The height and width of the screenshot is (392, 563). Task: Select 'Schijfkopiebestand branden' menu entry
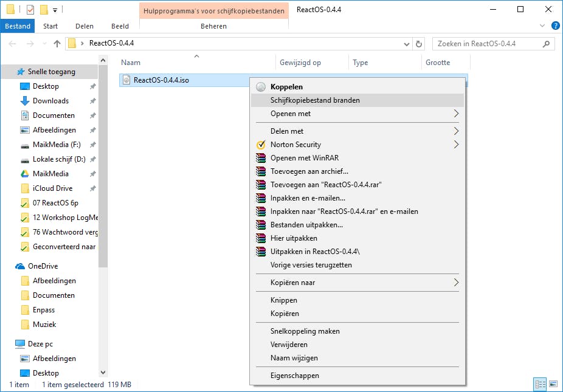pos(315,100)
